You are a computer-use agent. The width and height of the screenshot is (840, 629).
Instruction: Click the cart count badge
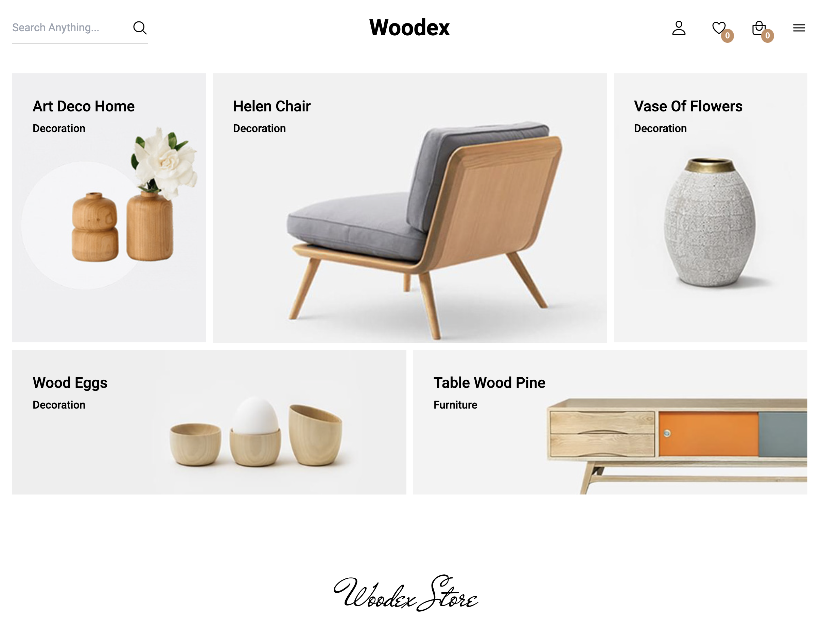(768, 36)
